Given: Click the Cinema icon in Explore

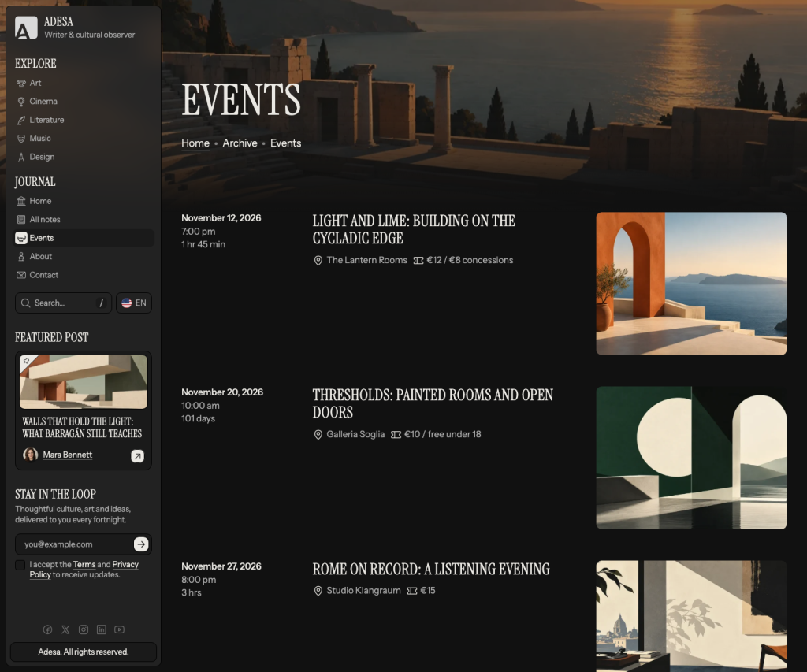Looking at the screenshot, I should [x=21, y=102].
